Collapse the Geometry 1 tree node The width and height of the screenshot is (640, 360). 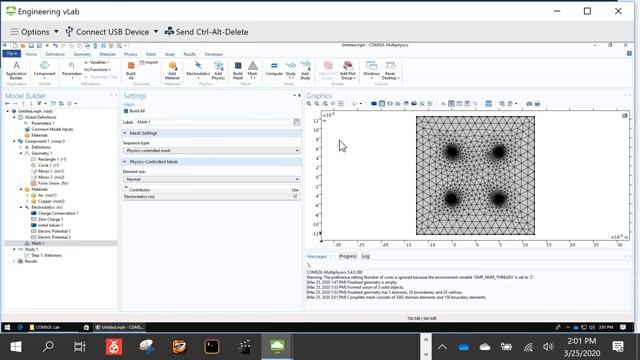(x=21, y=153)
